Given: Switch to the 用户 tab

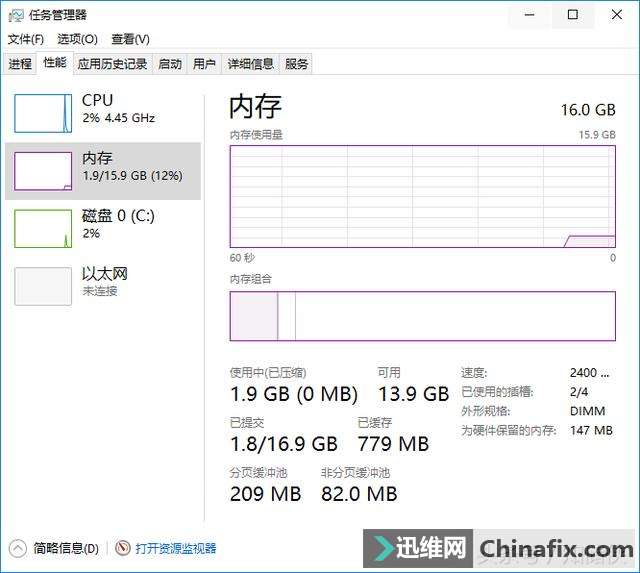Looking at the screenshot, I should tap(204, 64).
